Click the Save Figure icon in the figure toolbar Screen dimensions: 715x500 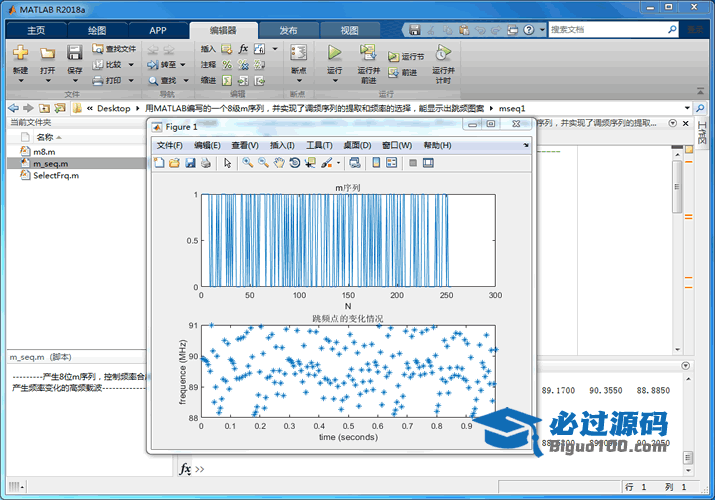[190, 163]
